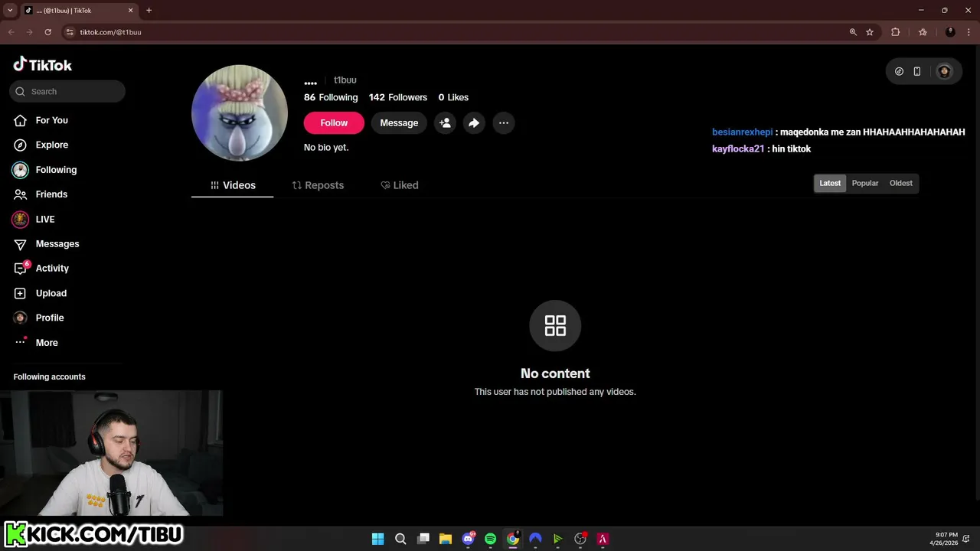
Task: Switch to the Reposts tab
Action: coord(318,185)
